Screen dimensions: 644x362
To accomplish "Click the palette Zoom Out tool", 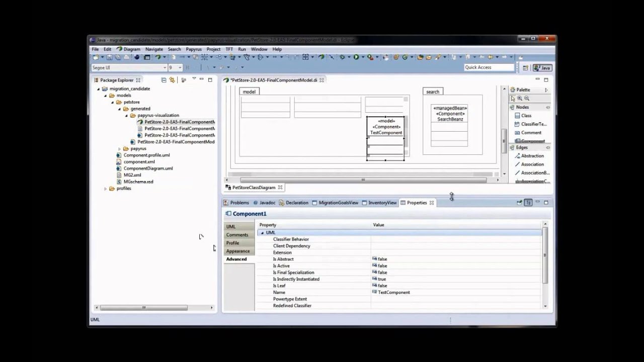I will coord(527,99).
